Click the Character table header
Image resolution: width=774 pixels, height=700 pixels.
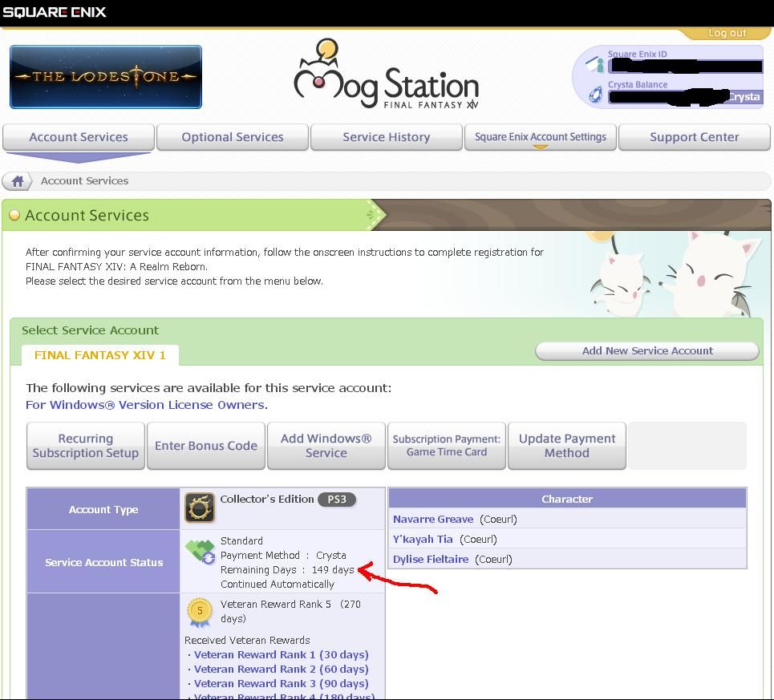(x=567, y=499)
